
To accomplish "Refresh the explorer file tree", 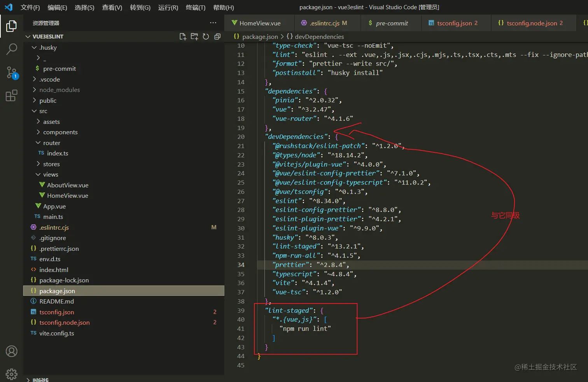I will pos(206,37).
